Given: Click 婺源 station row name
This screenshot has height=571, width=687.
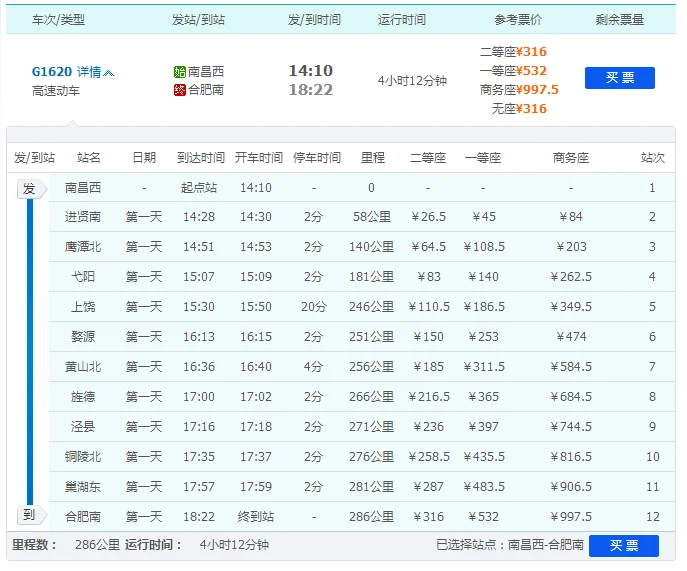Looking at the screenshot, I should pyautogui.click(x=83, y=337).
